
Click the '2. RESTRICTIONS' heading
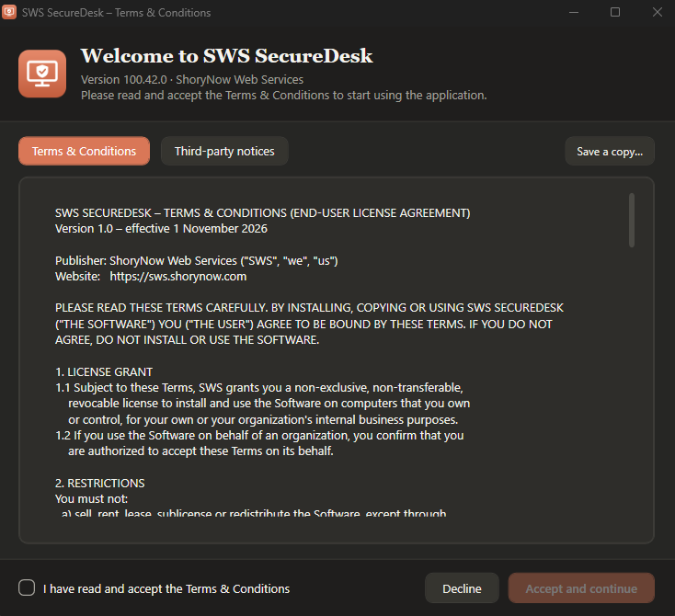100,484
